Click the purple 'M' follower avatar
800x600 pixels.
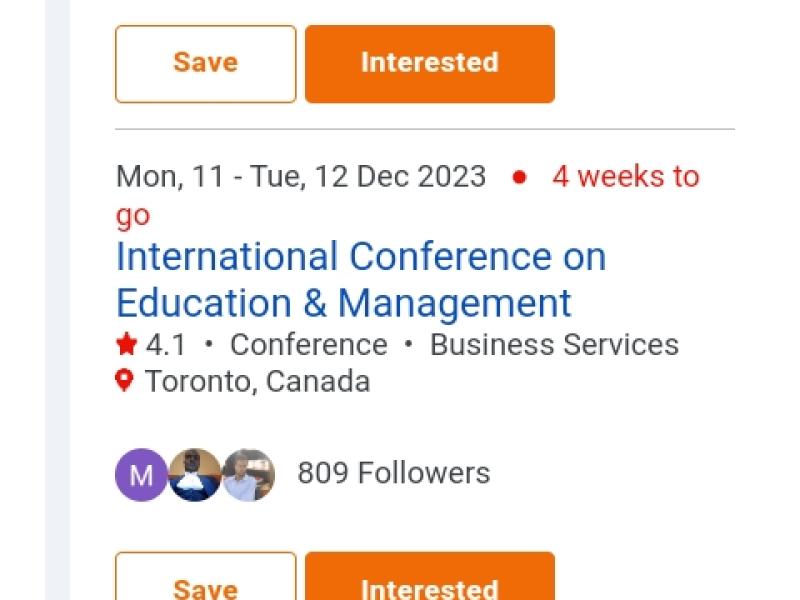pyautogui.click(x=141, y=475)
